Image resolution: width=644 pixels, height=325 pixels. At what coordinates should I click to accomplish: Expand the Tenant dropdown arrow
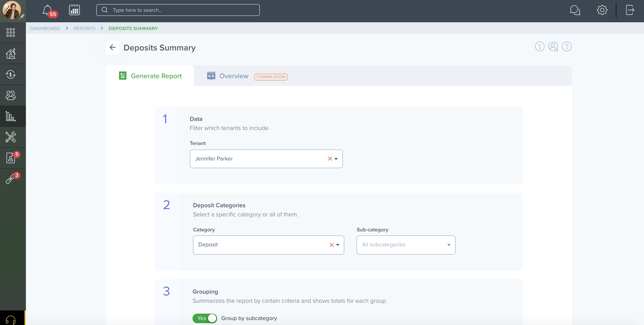pyautogui.click(x=336, y=159)
